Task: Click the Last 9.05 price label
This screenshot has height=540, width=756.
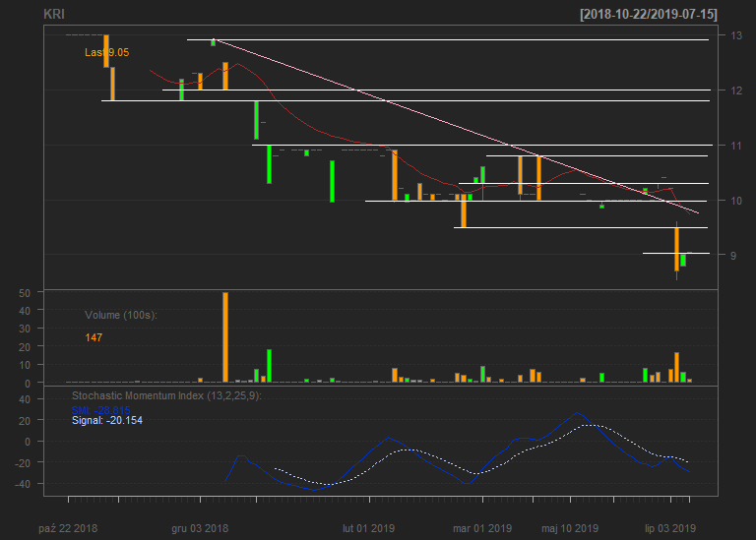Action: pos(107,52)
